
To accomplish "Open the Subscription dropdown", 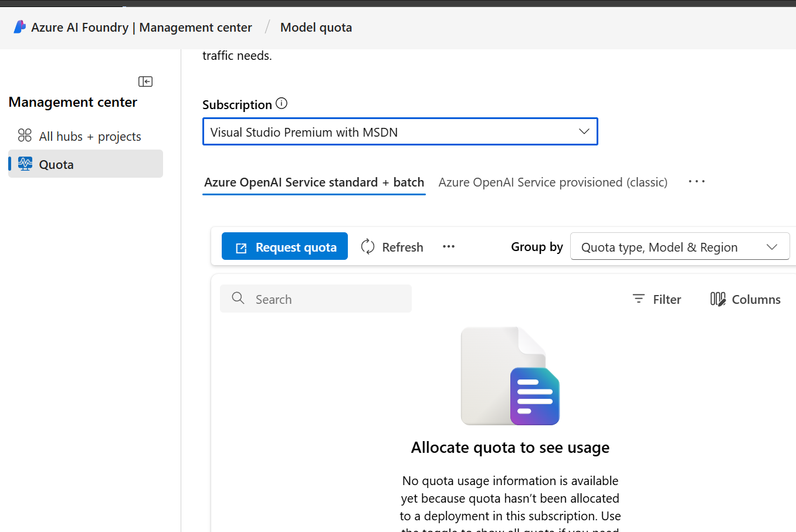I will (x=400, y=132).
